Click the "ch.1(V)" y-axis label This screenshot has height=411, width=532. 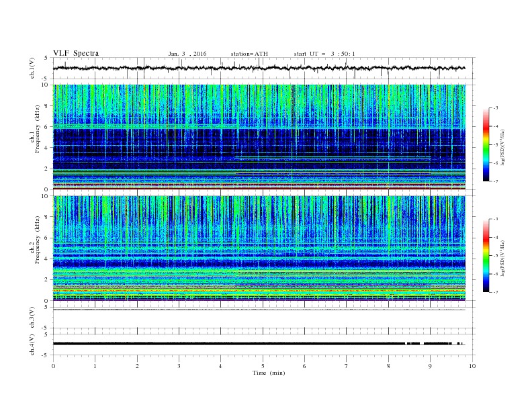32,68
